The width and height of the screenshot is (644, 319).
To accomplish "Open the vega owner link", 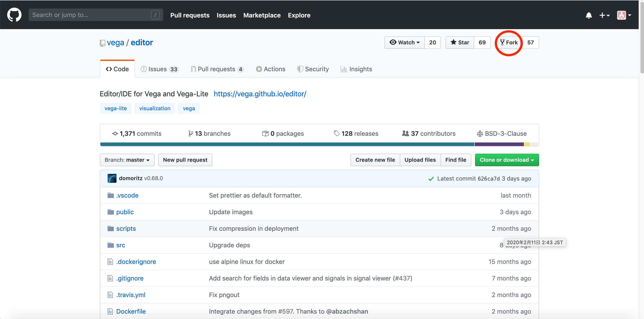I will (115, 43).
